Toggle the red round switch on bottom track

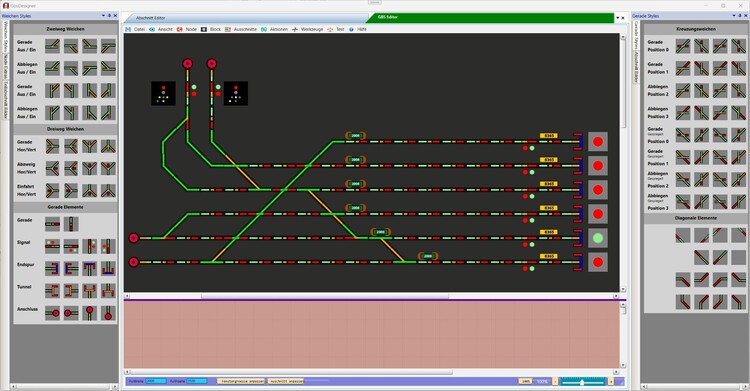pyautogui.click(x=598, y=262)
